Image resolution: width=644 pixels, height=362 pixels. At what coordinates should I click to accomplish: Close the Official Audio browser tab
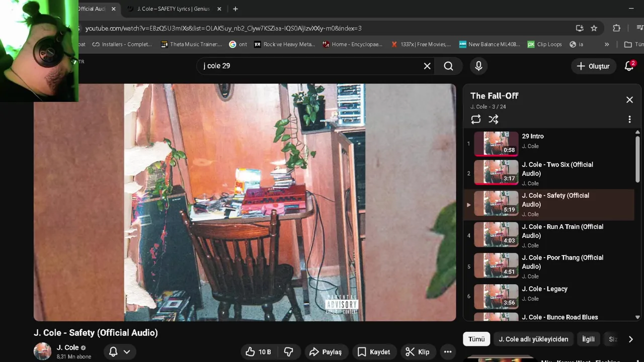click(113, 9)
